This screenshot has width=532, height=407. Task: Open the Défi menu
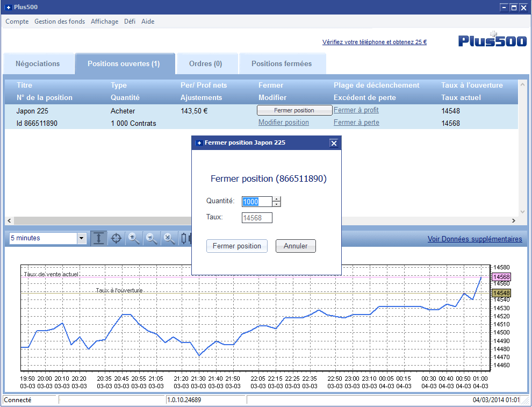coord(130,22)
